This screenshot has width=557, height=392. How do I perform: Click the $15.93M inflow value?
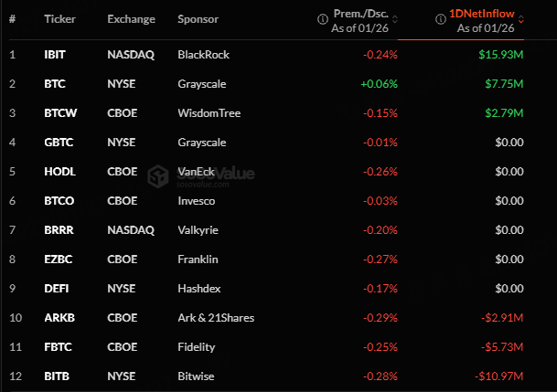501,55
